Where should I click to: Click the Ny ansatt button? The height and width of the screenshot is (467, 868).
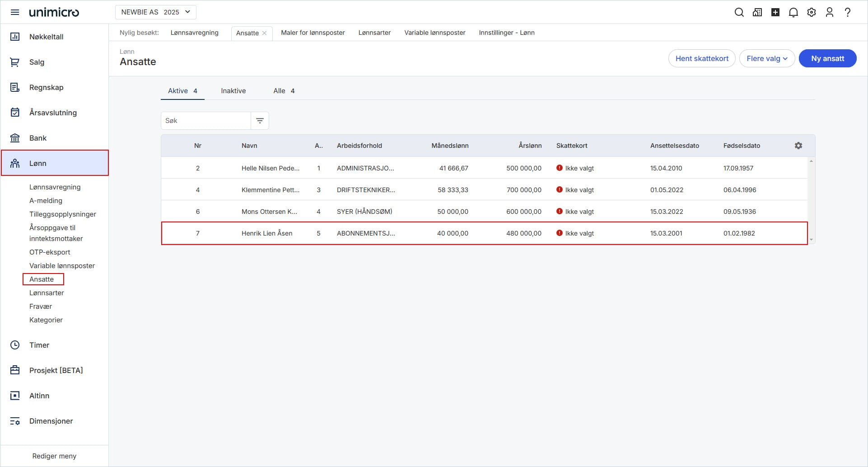pos(827,58)
